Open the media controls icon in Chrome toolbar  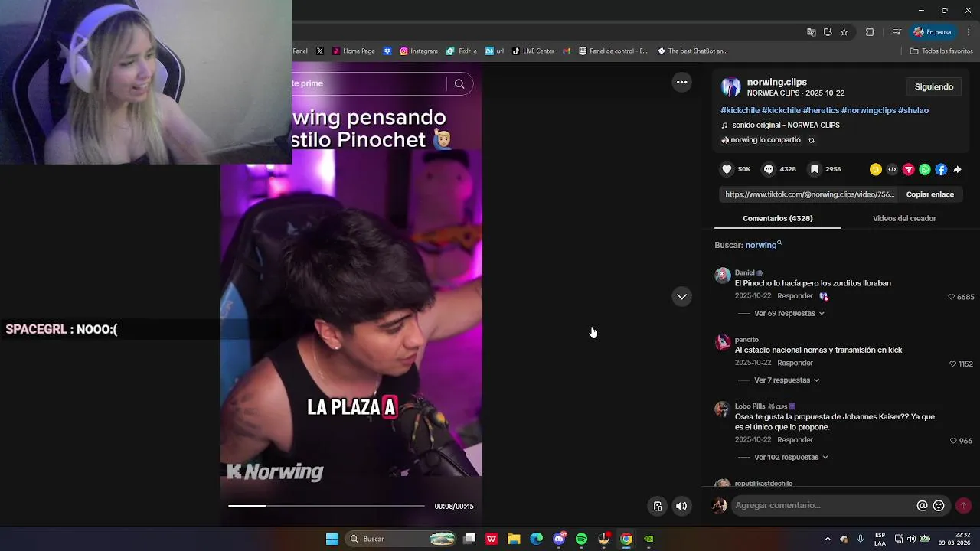pos(897,32)
